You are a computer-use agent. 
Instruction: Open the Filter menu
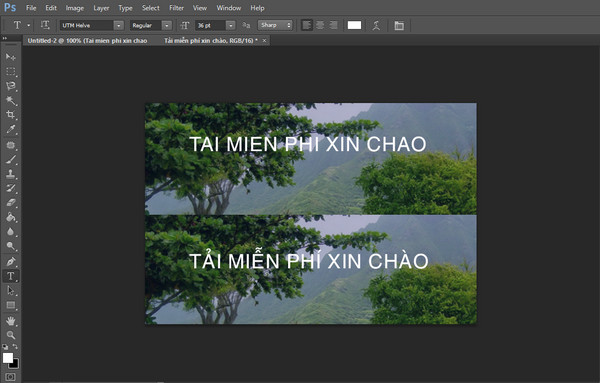176,8
